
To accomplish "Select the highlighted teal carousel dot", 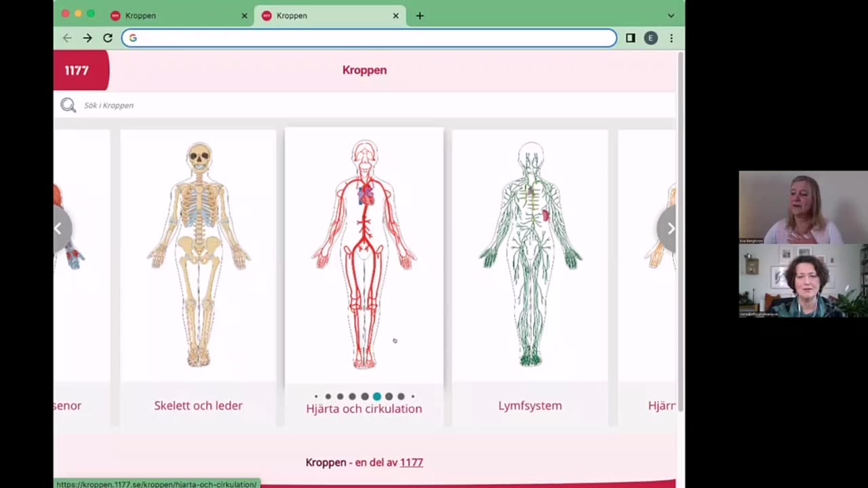I will pos(377,396).
